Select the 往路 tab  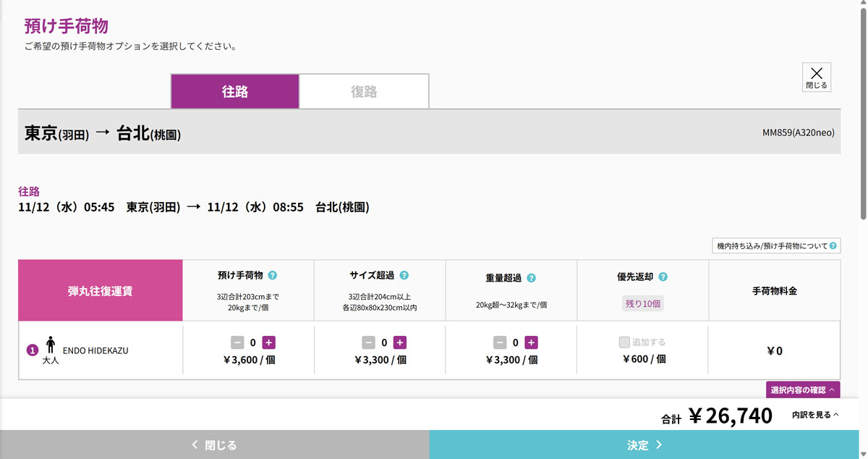[235, 92]
